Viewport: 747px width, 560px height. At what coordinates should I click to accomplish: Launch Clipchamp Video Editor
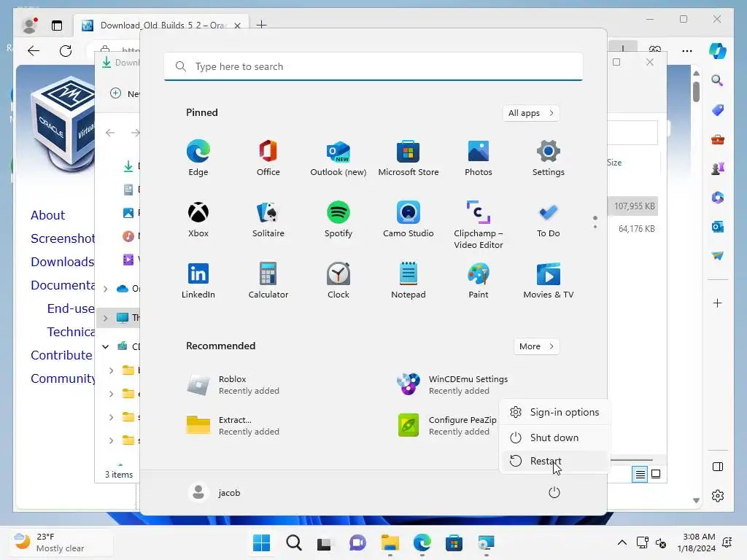[x=479, y=225]
